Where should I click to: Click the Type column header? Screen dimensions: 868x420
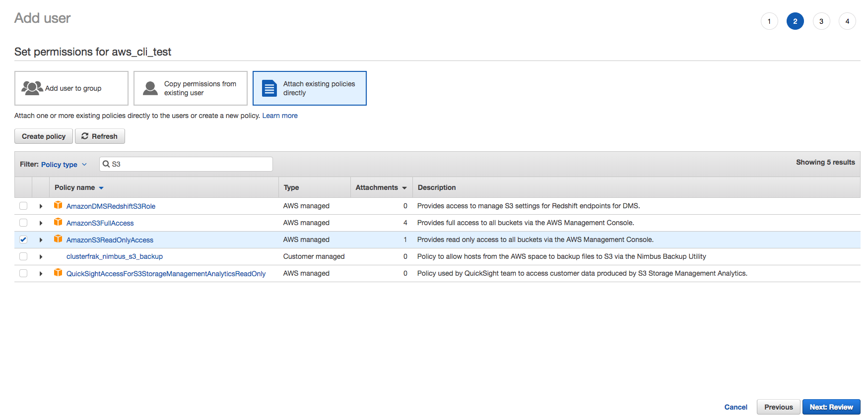(x=291, y=187)
